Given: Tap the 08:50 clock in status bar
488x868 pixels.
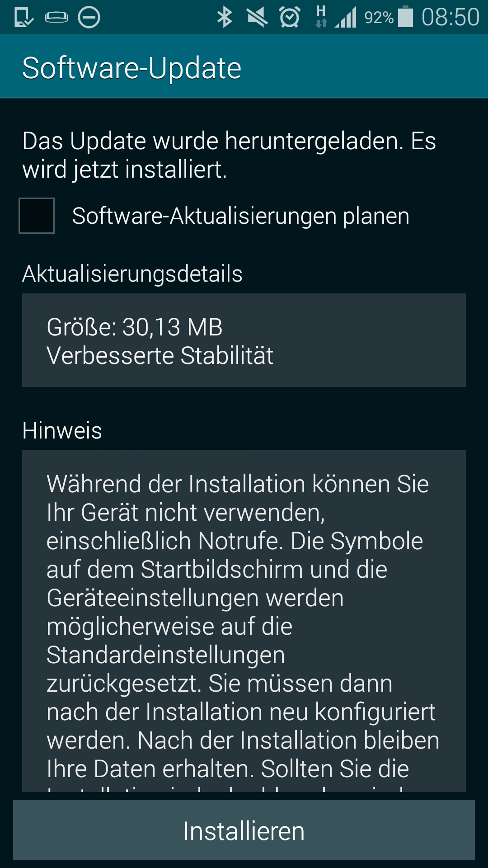Looking at the screenshot, I should pos(450,18).
